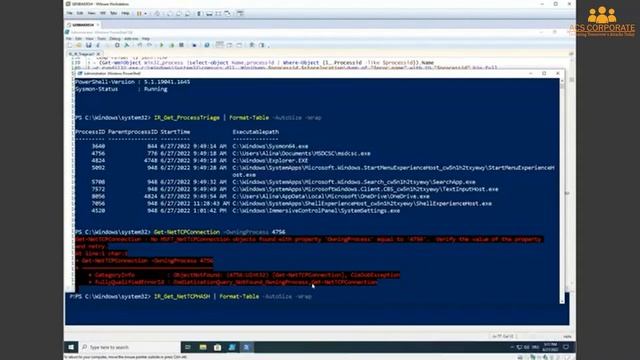Click the Run Selection icon in ISE
Viewport: 640px width, 360px height.
click(x=171, y=45)
